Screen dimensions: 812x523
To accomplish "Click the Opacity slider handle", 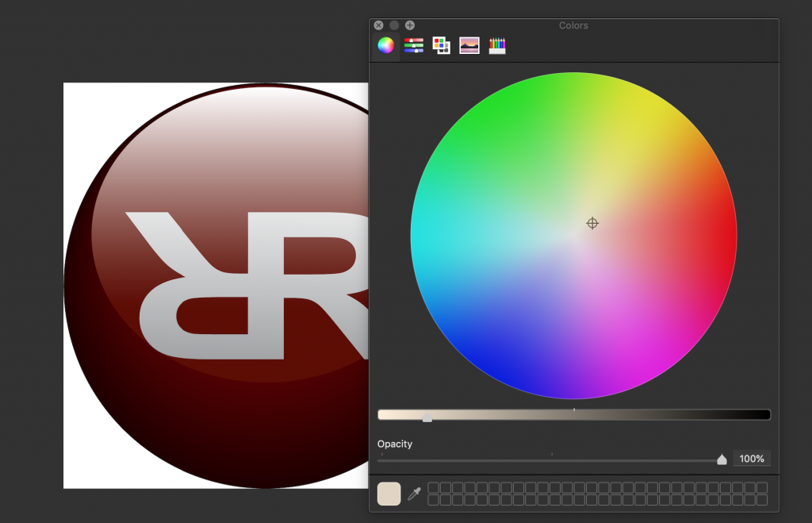I will point(722,459).
